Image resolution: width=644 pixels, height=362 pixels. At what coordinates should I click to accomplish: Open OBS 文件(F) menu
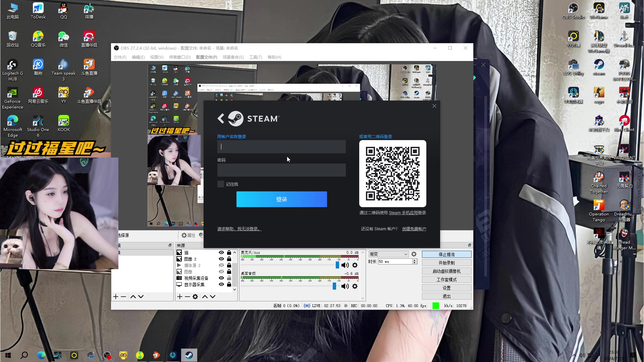(x=120, y=57)
